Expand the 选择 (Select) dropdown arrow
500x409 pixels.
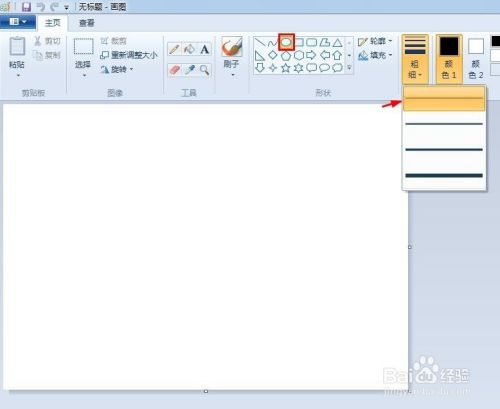tap(84, 76)
